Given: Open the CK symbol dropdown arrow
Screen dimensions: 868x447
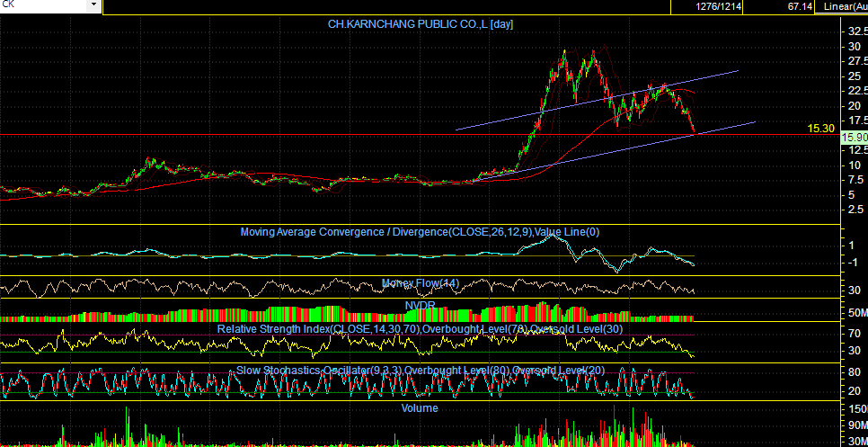Looking at the screenshot, I should pyautogui.click(x=93, y=5).
